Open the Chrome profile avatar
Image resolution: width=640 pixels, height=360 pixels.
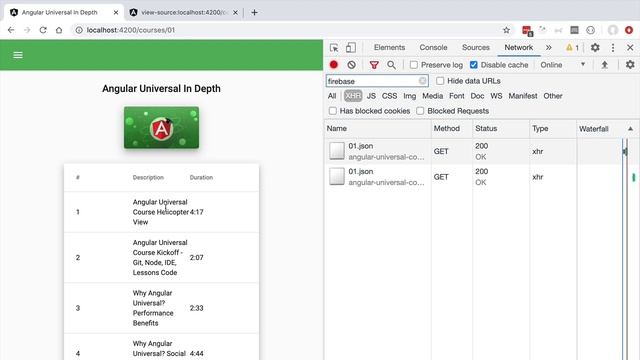[x=613, y=30]
